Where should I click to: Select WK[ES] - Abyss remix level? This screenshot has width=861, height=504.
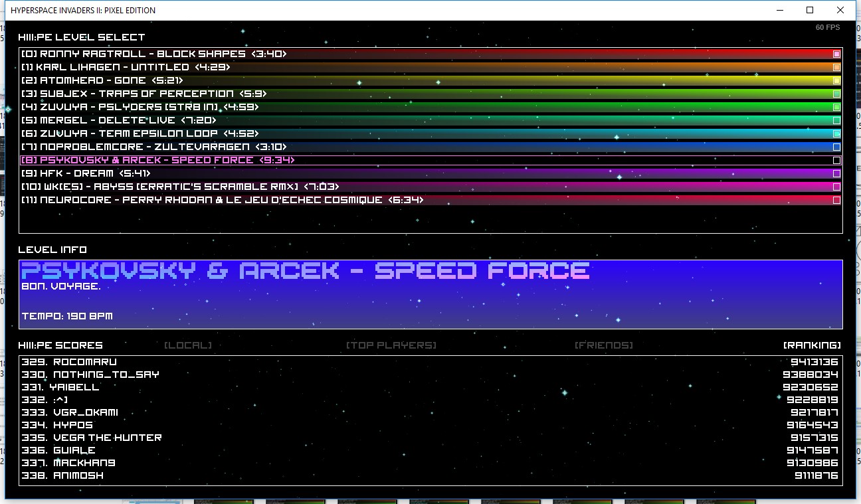[x=179, y=187]
